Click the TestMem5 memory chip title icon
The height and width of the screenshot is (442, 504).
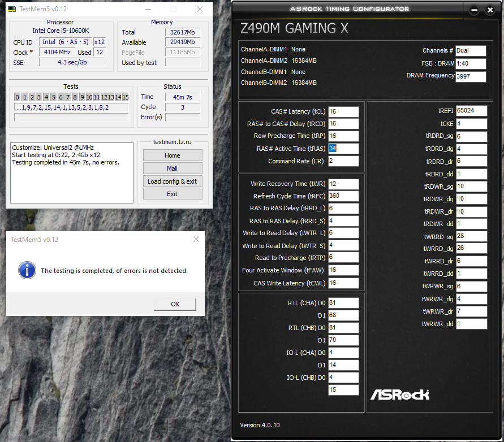click(x=12, y=9)
